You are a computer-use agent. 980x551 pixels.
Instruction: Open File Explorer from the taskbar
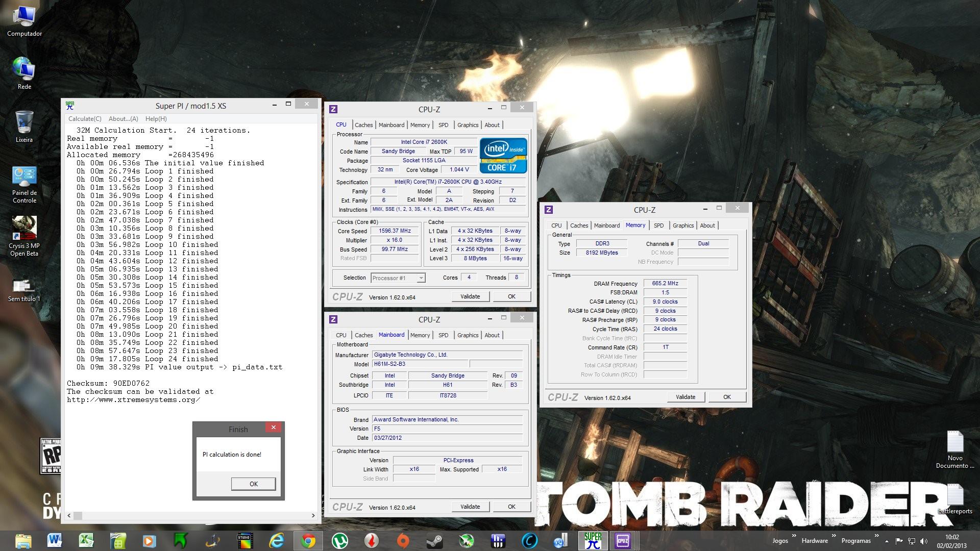(x=23, y=541)
